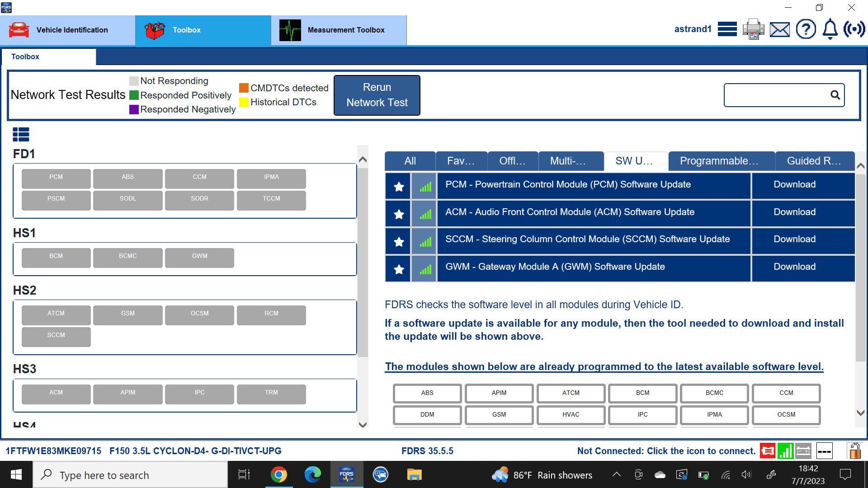Screen dimensions: 868x488
Task: Click the unlocked padlock icon in status bar
Action: 854,450
